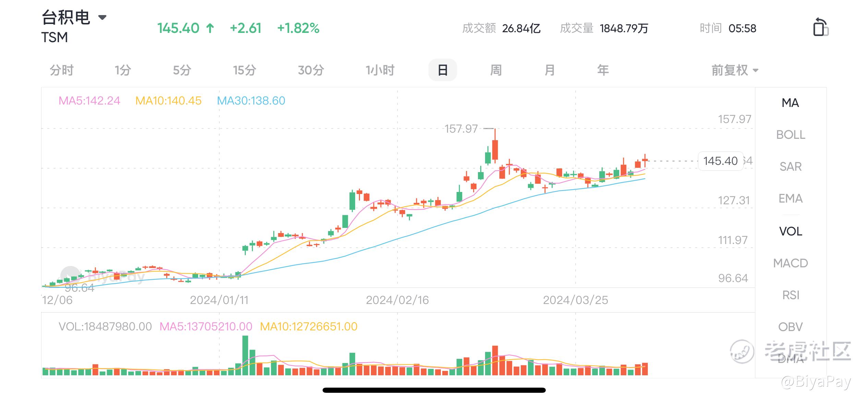Click the +1.82% percent change value
The width and height of the screenshot is (868, 401).
pyautogui.click(x=298, y=28)
